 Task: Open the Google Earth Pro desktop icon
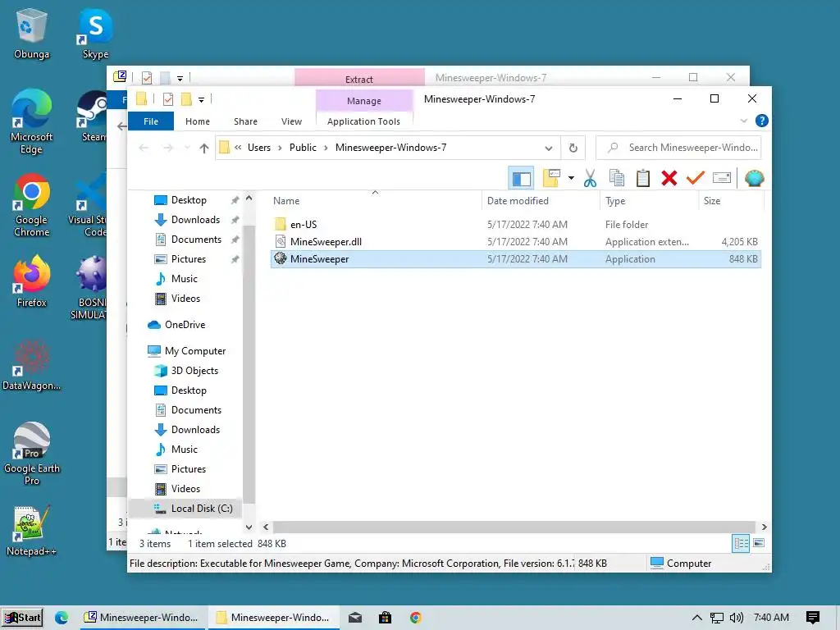point(32,453)
